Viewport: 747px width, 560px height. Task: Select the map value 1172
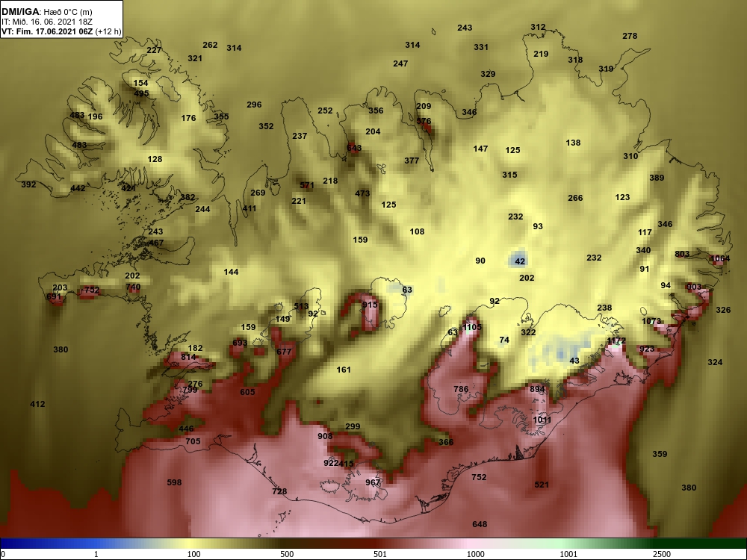(616, 340)
